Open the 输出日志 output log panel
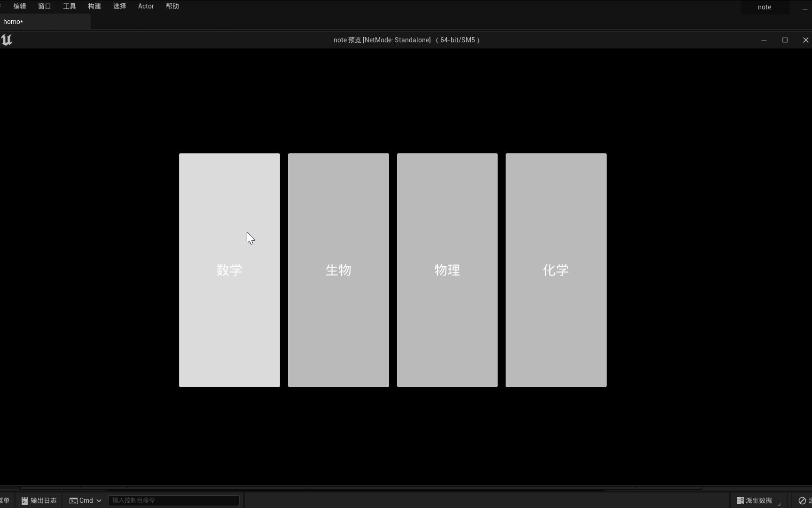The height and width of the screenshot is (508, 812). click(39, 500)
